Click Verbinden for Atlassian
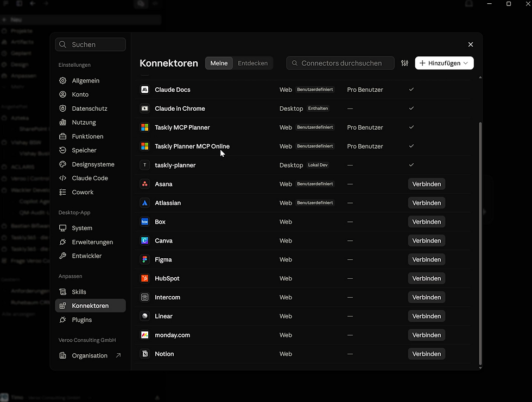Screen dimensions: 532x402 (427, 203)
